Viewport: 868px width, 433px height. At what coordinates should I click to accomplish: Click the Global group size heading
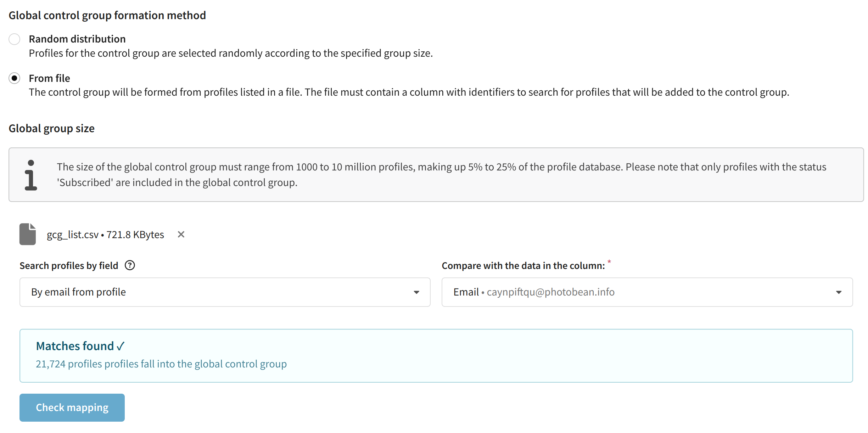[x=52, y=128]
